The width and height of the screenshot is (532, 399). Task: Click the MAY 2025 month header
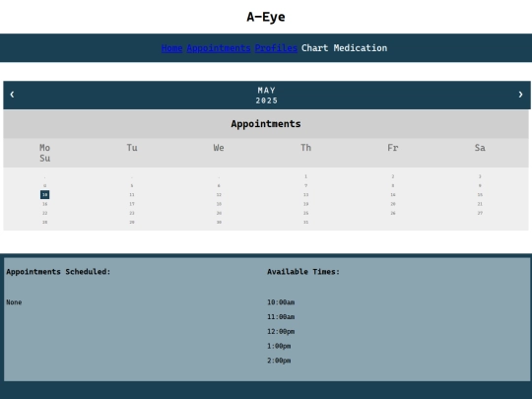(x=267, y=96)
